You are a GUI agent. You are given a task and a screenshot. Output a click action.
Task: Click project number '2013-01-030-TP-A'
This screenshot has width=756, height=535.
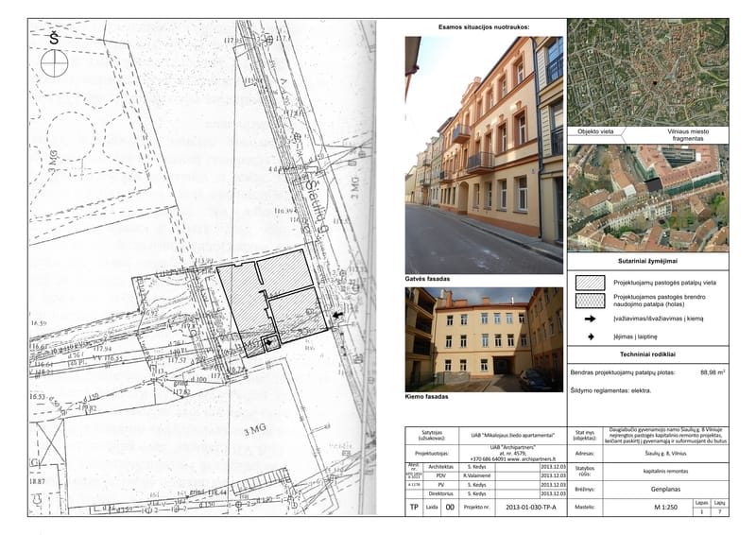tap(531, 507)
